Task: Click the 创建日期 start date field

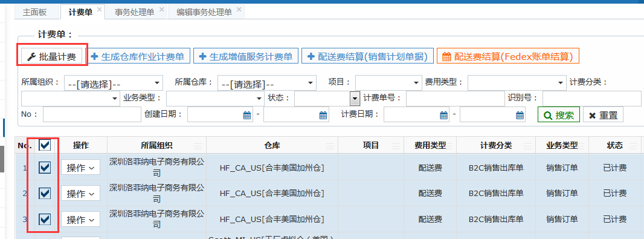Action: coord(220,114)
